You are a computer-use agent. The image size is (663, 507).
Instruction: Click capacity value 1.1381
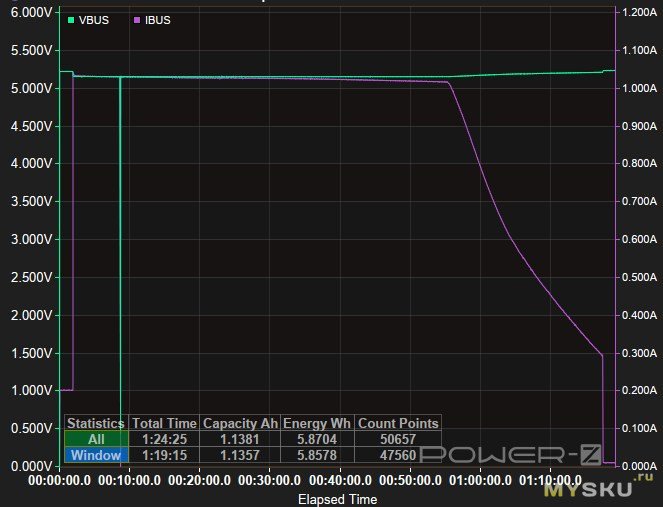[240, 439]
